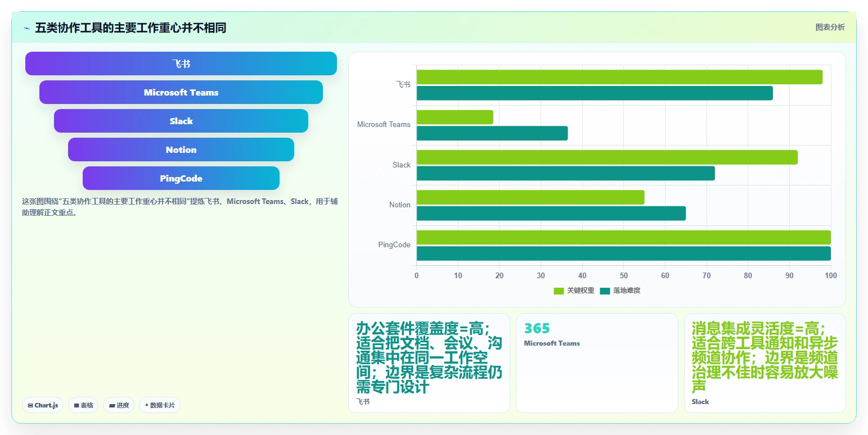868x435 pixels.
Task: Click the x-axis tick label 60
Action: pos(665,275)
